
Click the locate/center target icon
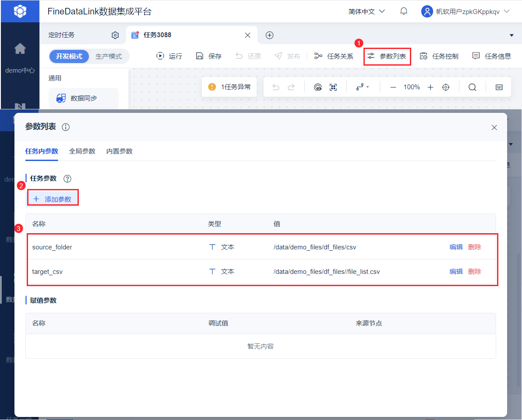(x=446, y=87)
